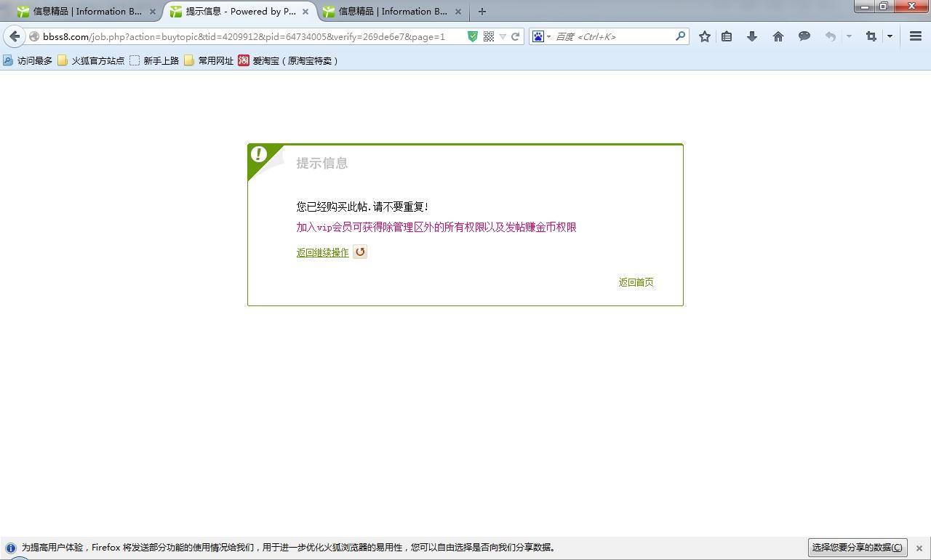The width and height of the screenshot is (931, 560).
Task: Open the QR code icon in address bar
Action: click(489, 36)
